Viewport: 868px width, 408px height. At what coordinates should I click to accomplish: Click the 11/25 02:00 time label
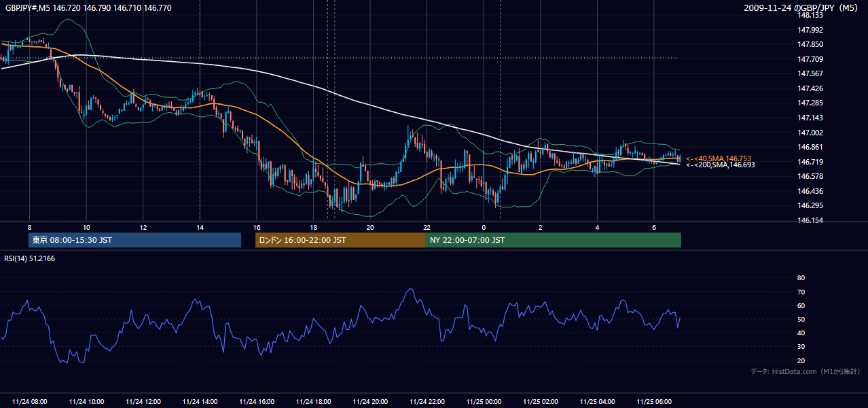coord(541,401)
